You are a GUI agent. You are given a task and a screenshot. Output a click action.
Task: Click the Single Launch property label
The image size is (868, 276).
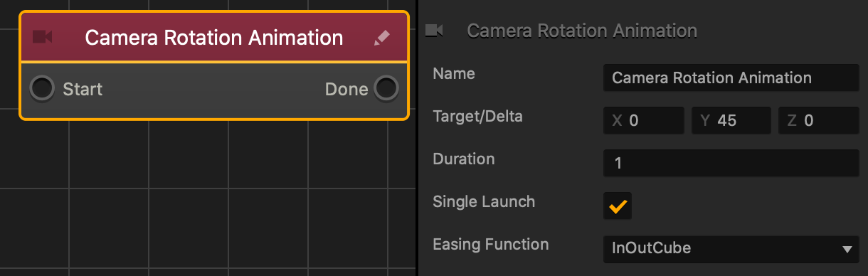(484, 201)
